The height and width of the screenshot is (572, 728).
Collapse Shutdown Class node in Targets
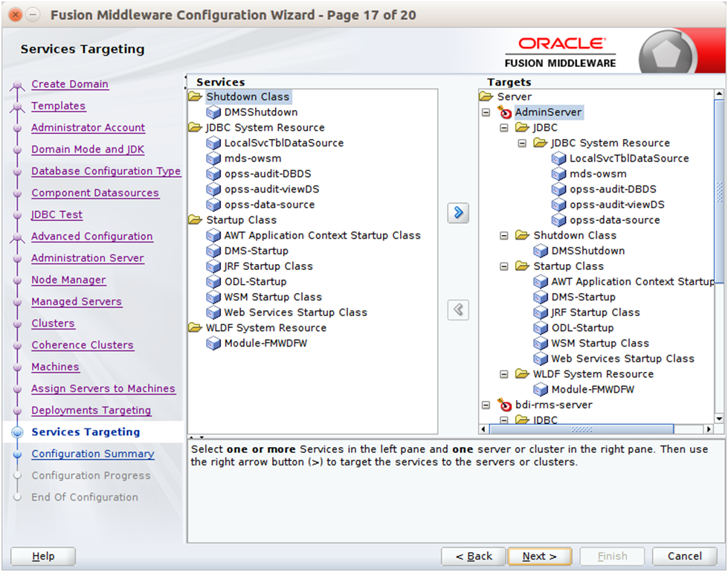[504, 235]
